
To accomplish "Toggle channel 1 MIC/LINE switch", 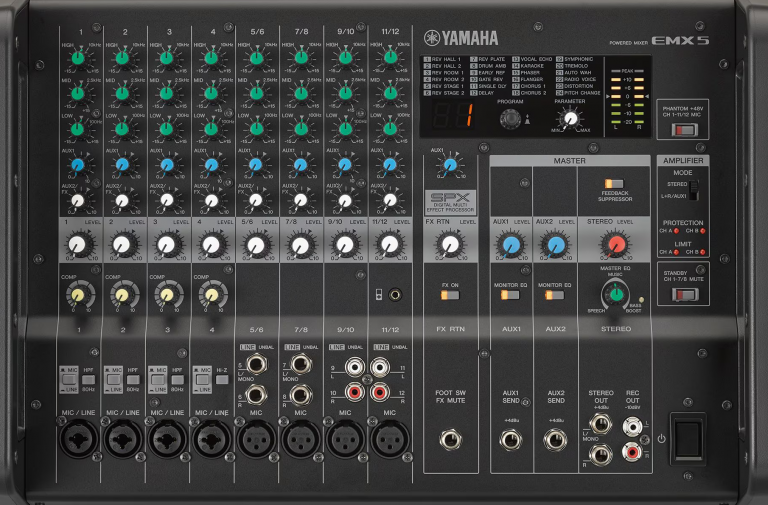I will 69,380.
